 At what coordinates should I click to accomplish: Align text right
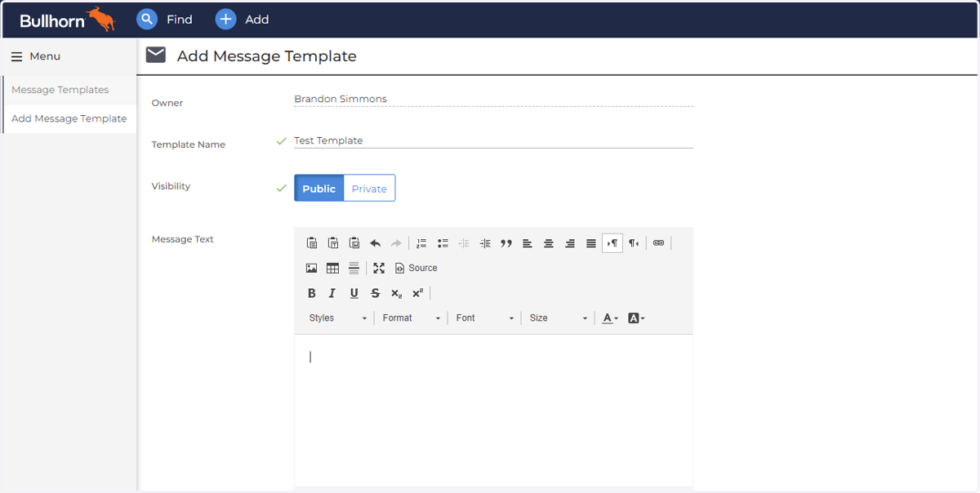[570, 243]
